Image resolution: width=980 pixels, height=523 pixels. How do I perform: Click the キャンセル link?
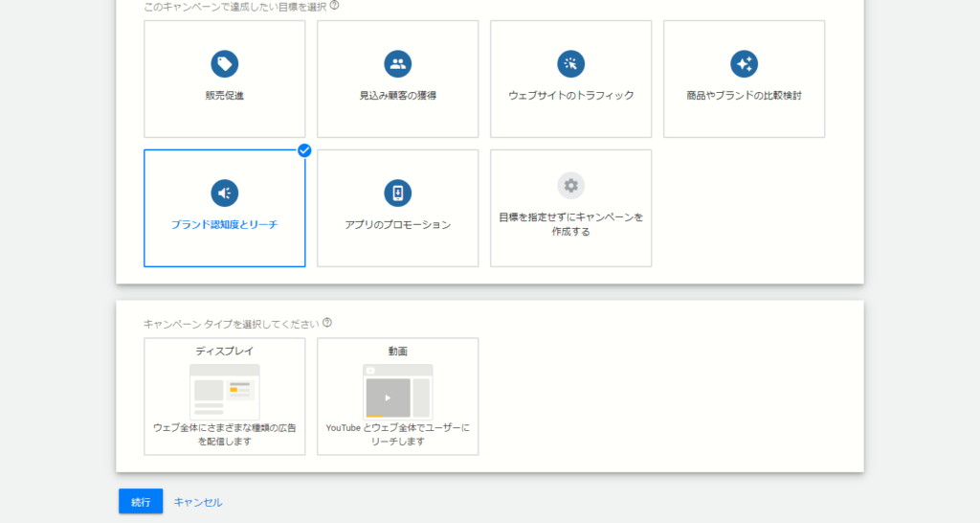(197, 502)
